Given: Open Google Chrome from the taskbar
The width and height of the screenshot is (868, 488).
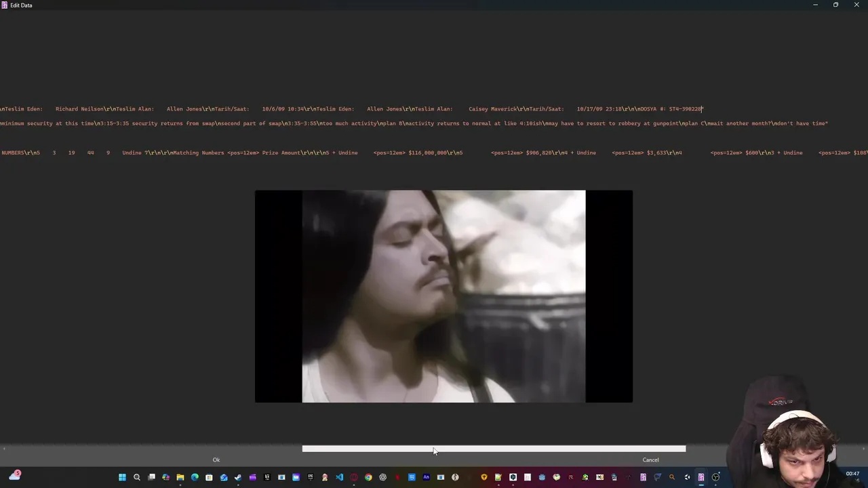Looking at the screenshot, I should [x=368, y=477].
